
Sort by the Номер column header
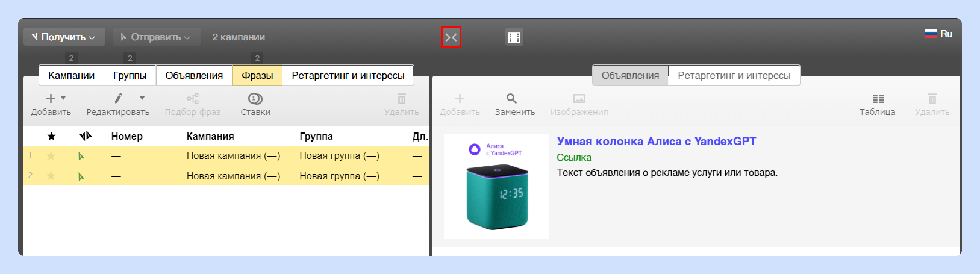[x=127, y=136]
